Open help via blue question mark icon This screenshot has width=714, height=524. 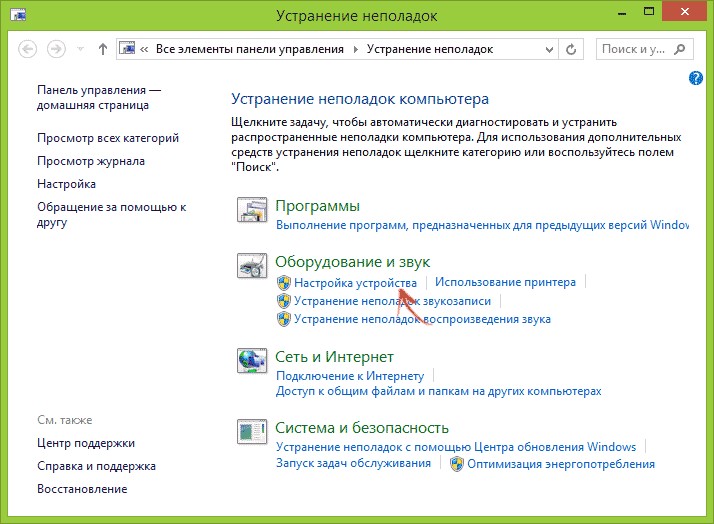pos(696,79)
